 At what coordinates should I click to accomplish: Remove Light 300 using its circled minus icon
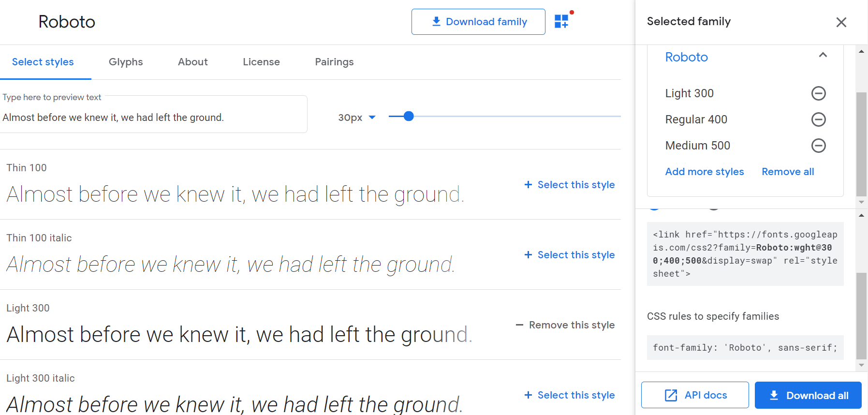click(819, 93)
